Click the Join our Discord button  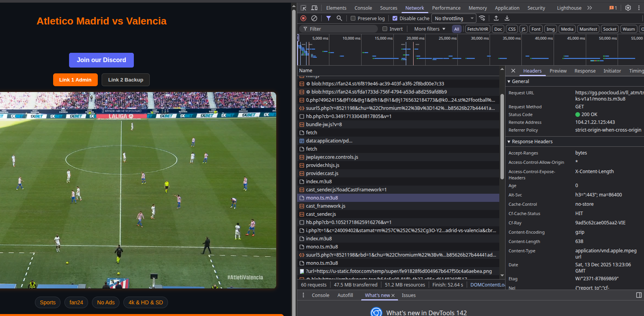101,60
